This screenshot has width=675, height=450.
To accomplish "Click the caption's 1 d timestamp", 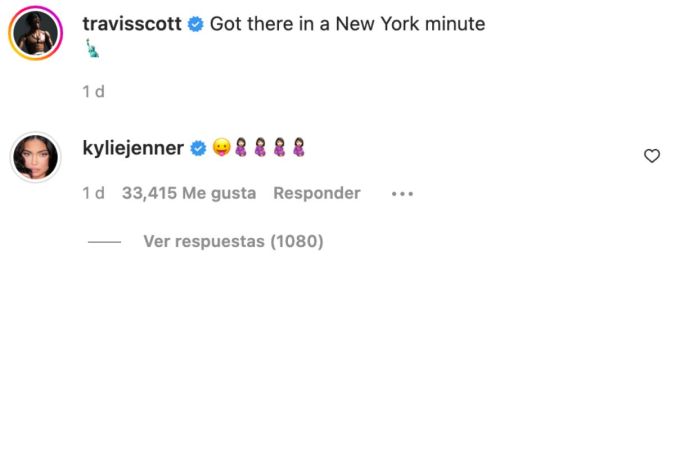I will pos(93,92).
